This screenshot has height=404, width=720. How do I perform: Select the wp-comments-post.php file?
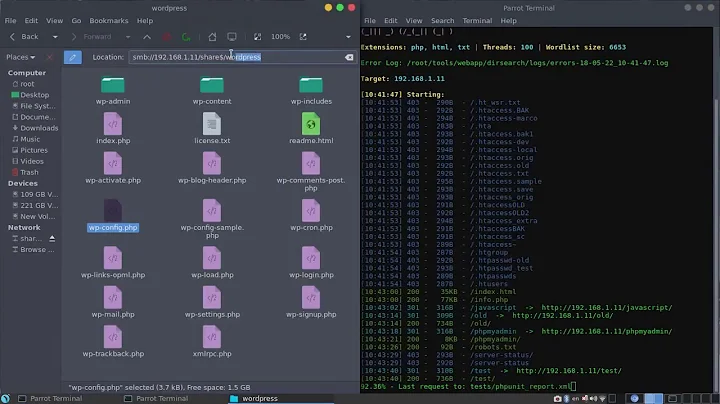coord(311,172)
